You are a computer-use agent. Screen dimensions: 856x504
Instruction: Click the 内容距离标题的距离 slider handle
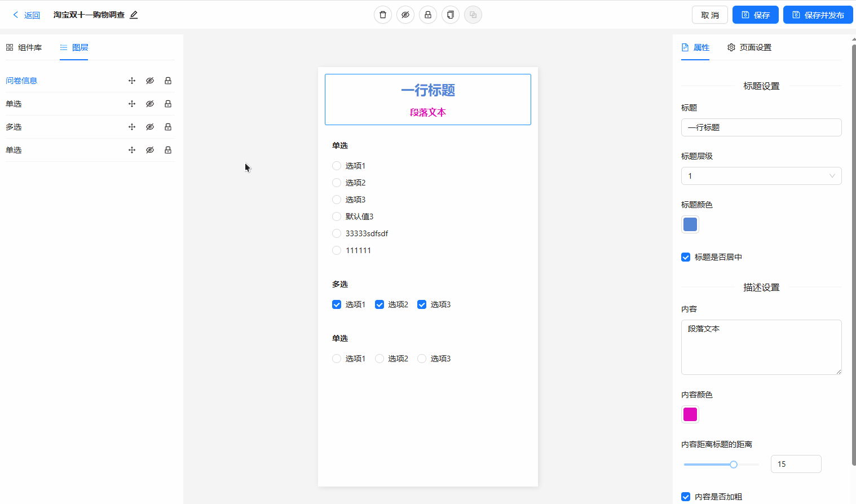pyautogui.click(x=734, y=465)
